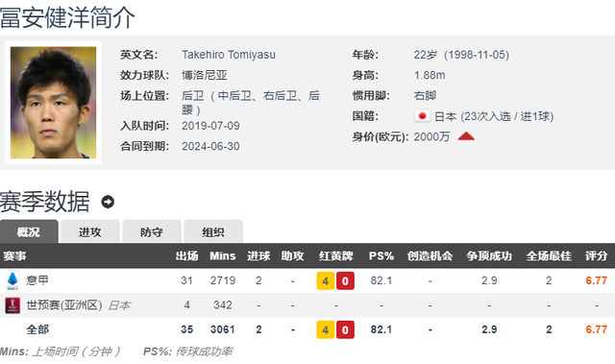The height and width of the screenshot is (364, 615).
Task: Open the 意甲 competition link
Action: coord(37,280)
